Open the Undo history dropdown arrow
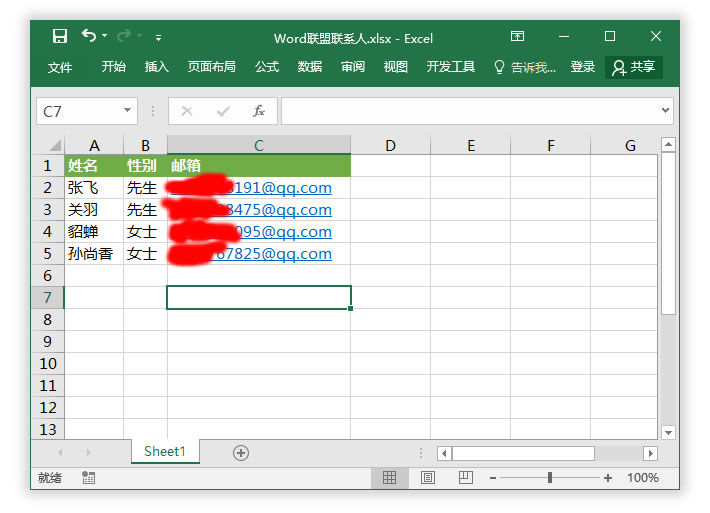The height and width of the screenshot is (513, 710). click(105, 35)
